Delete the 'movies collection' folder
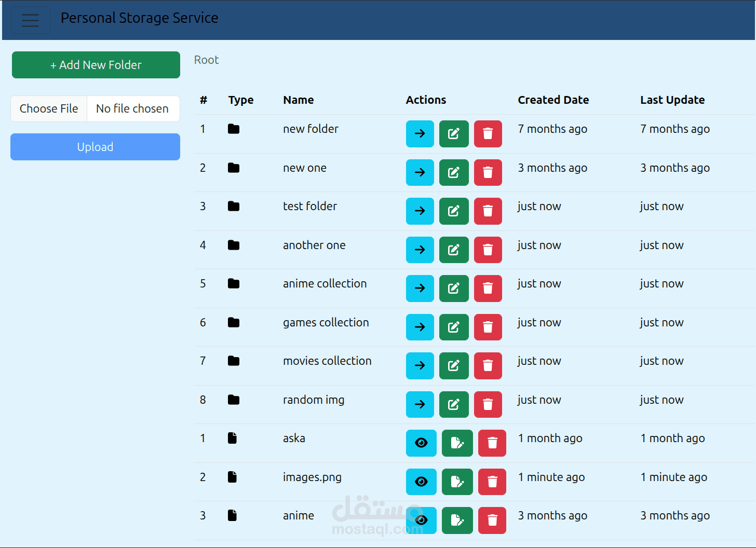This screenshot has height=548, width=756. click(x=488, y=366)
